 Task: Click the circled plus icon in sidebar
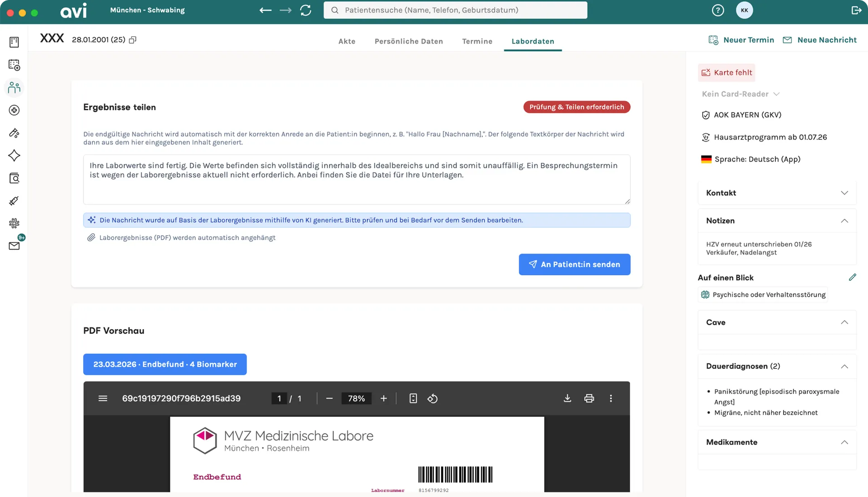14,110
